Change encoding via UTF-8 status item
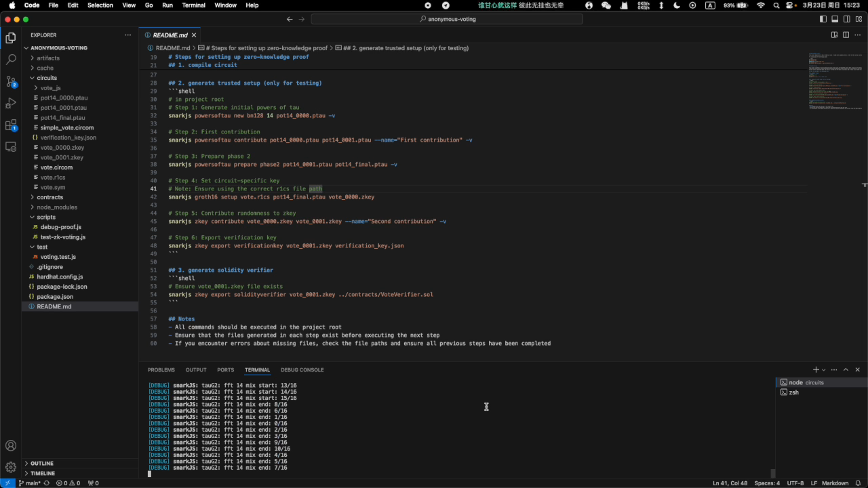This screenshot has width=868, height=488. tap(795, 483)
